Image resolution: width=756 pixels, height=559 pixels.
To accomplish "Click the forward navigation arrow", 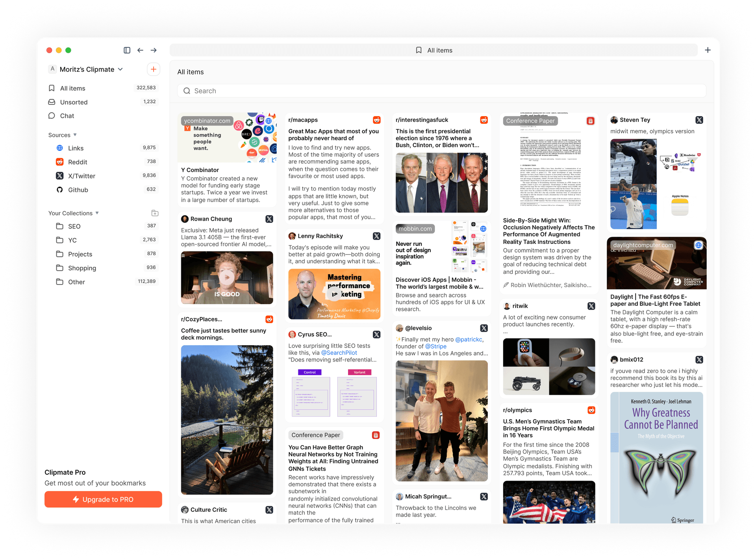I will click(154, 50).
